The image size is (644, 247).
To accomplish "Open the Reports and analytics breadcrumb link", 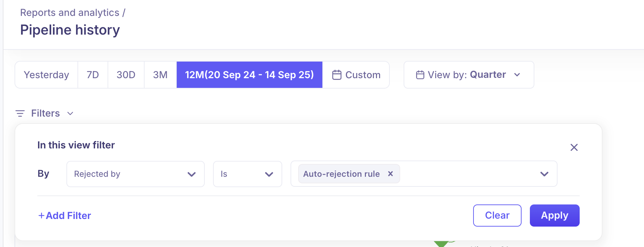I will click(69, 12).
